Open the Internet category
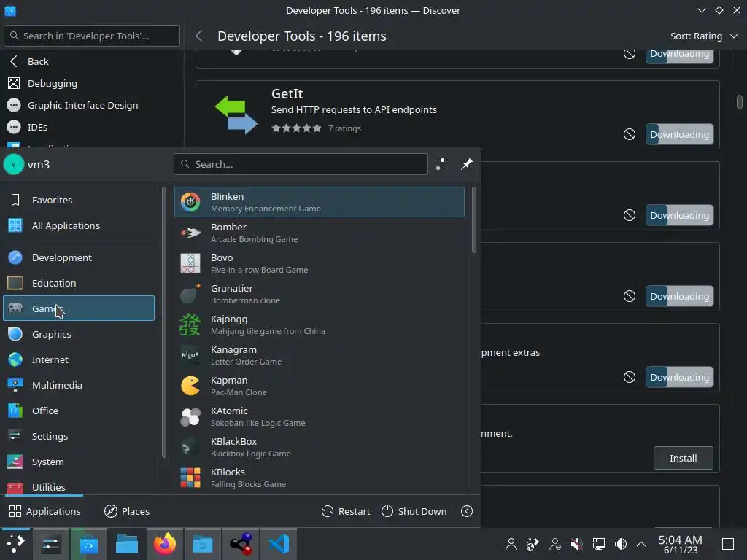This screenshot has height=560, width=747. point(79,359)
